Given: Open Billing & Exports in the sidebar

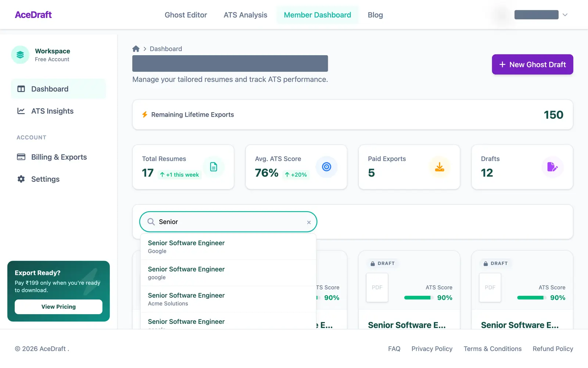Looking at the screenshot, I should [x=58, y=157].
